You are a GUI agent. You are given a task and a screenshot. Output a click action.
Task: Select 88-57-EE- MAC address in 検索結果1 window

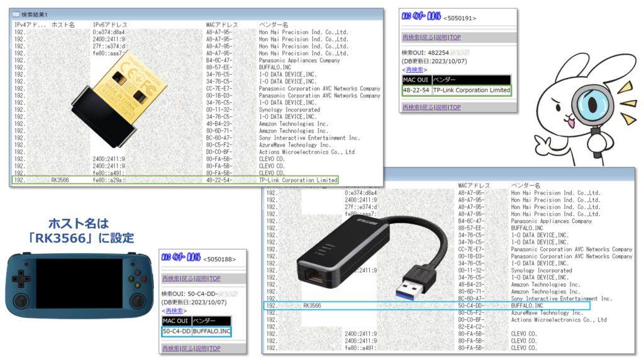click(219, 67)
